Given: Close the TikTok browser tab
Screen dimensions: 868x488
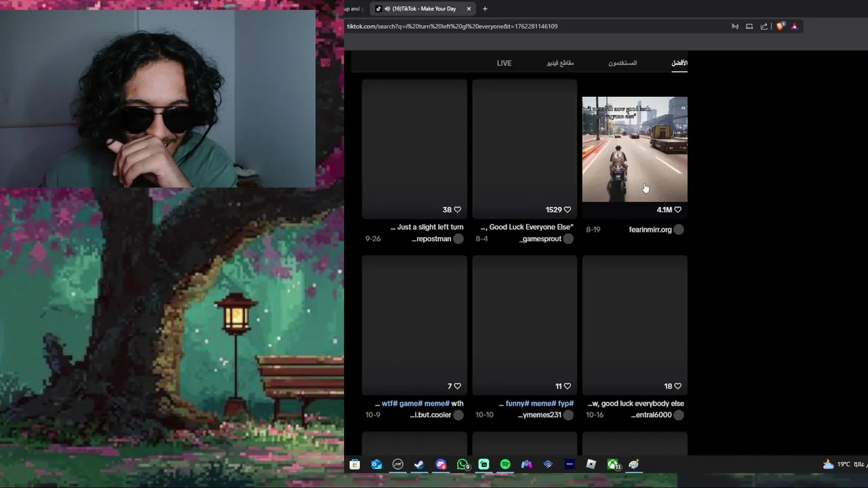Looking at the screenshot, I should pyautogui.click(x=468, y=9).
